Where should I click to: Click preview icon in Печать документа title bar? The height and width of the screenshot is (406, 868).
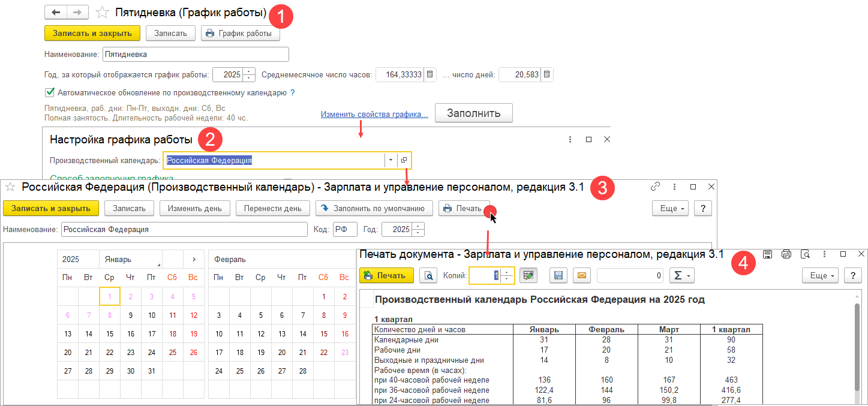click(806, 254)
